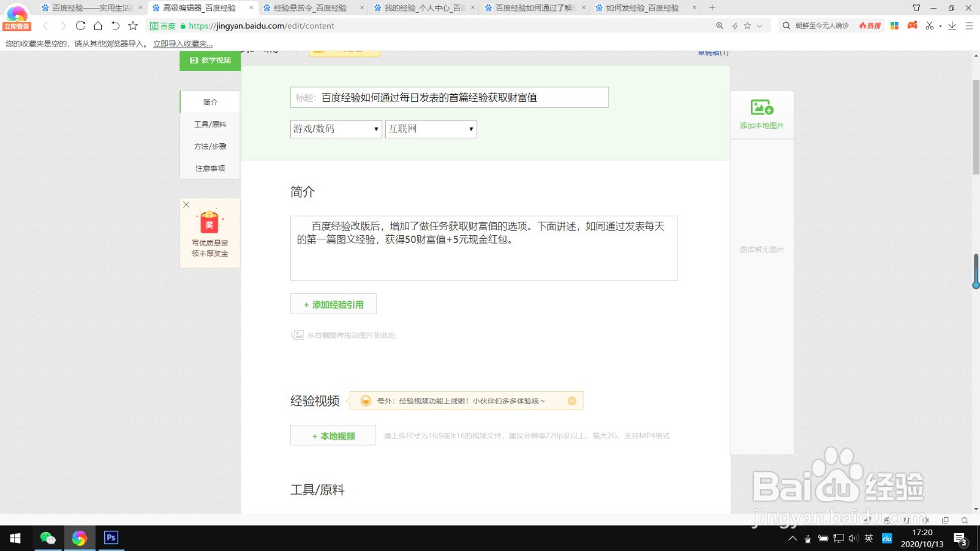The image size is (980, 551).
Task: Click the page vertical scrollbar thumb
Action: [x=976, y=127]
